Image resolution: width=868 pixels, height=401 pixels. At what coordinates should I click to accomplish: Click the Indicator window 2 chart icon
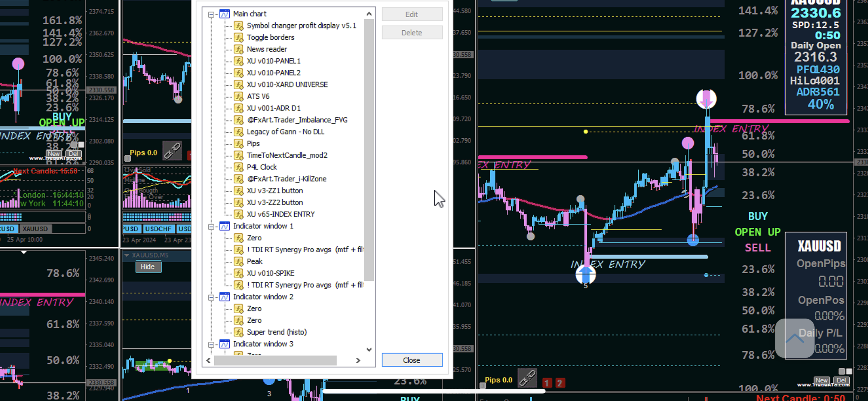coord(224,297)
